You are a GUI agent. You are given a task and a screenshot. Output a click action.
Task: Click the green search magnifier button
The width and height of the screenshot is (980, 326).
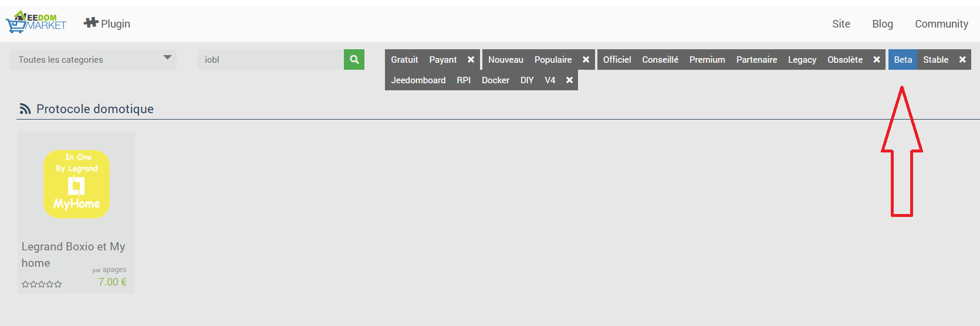click(x=354, y=59)
